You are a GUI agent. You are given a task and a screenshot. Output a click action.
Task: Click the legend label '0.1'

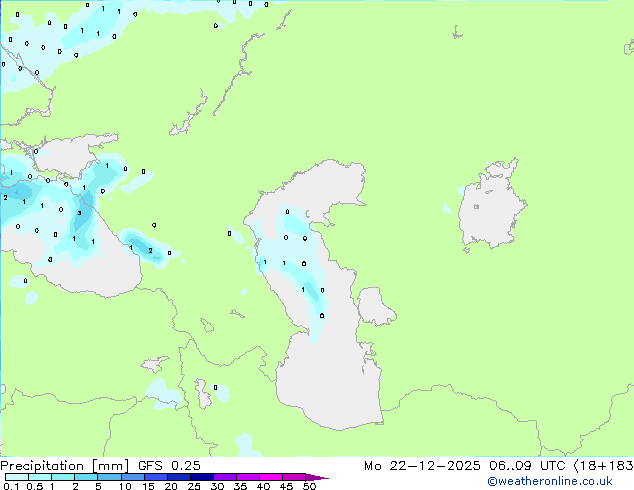click(x=11, y=486)
